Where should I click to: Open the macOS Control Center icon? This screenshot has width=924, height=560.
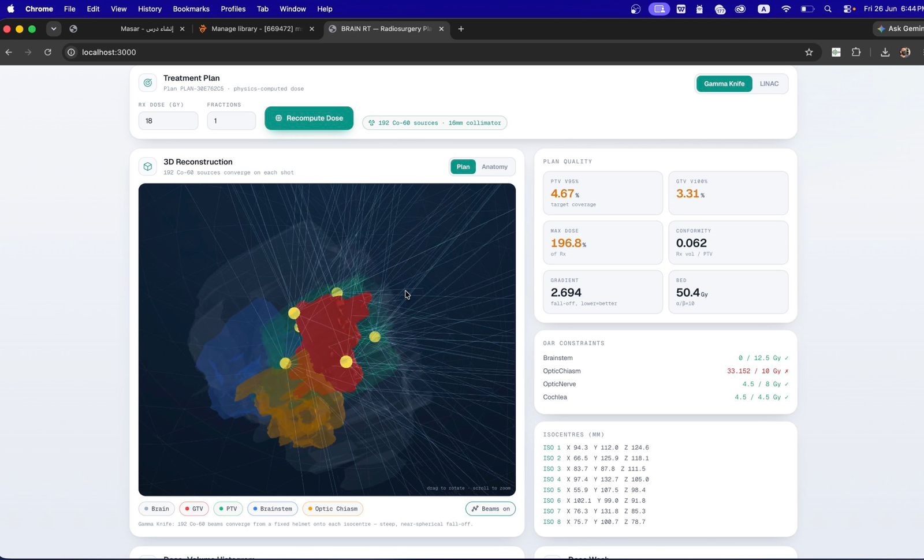click(x=849, y=9)
